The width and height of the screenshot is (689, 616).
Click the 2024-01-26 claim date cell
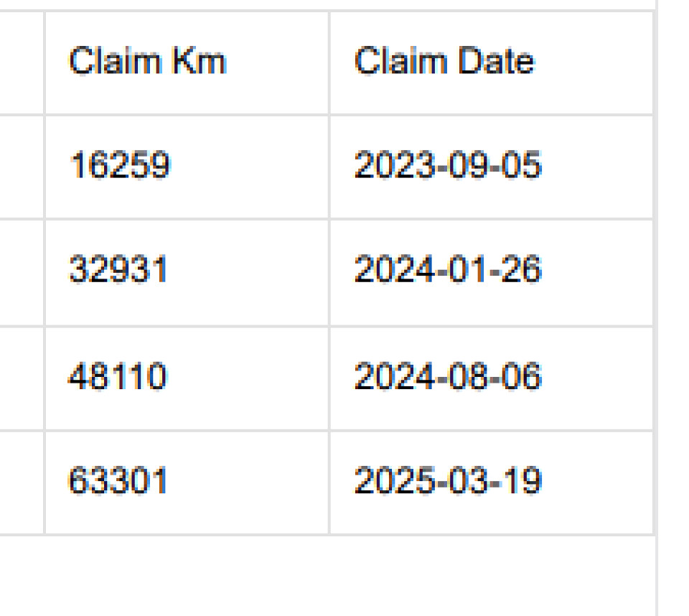coord(447,271)
